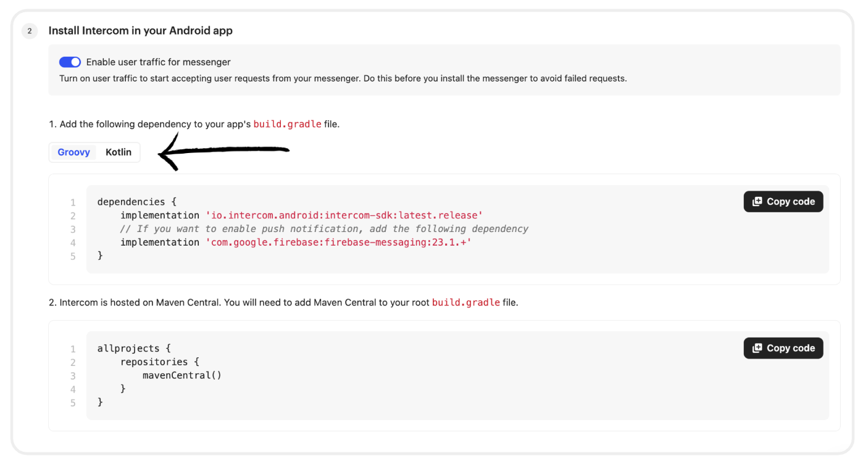This screenshot has height=469, width=868.
Task: Click the firebase-messaging implementation line
Action: [x=296, y=243]
